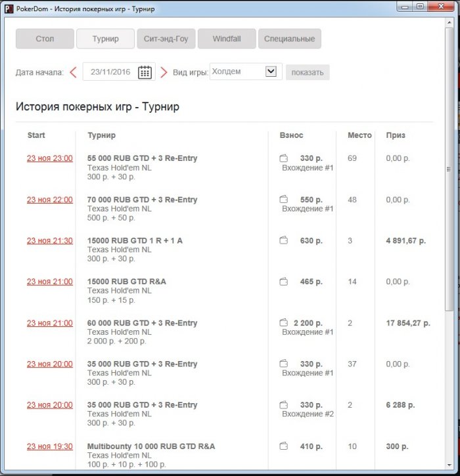Click the buy-in value 630 р.
460x476 pixels.
[311, 240]
